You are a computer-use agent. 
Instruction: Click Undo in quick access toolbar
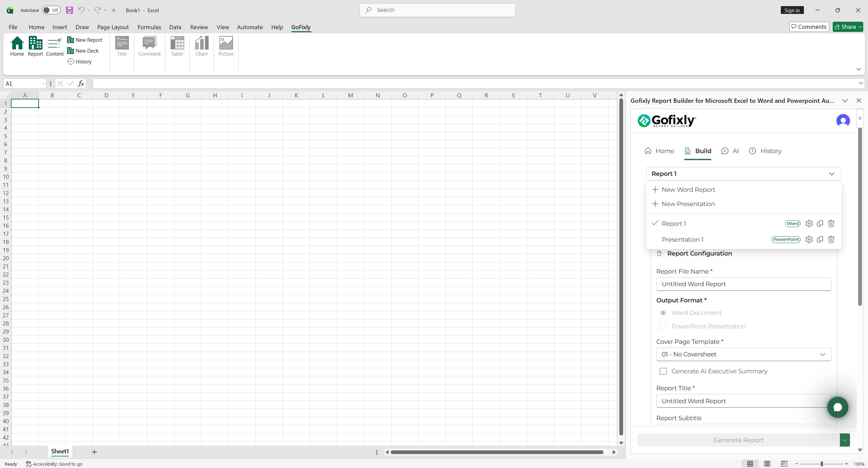pos(81,10)
